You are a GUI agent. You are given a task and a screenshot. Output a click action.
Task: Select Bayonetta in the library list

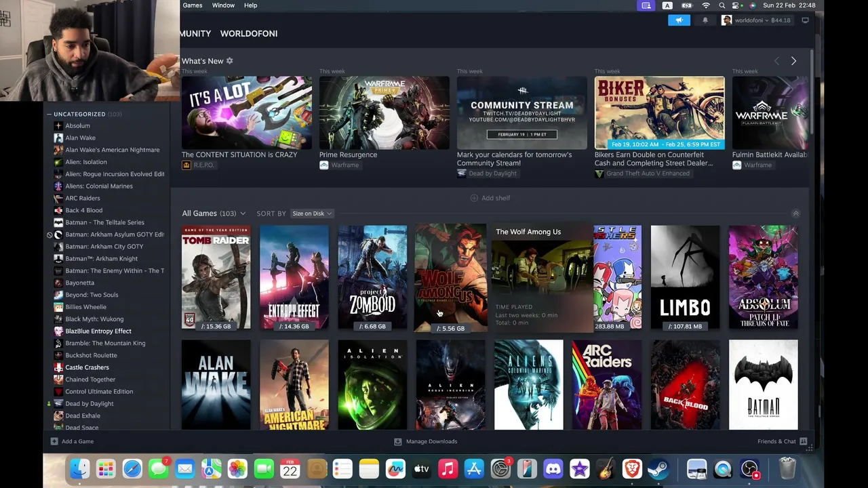click(79, 283)
